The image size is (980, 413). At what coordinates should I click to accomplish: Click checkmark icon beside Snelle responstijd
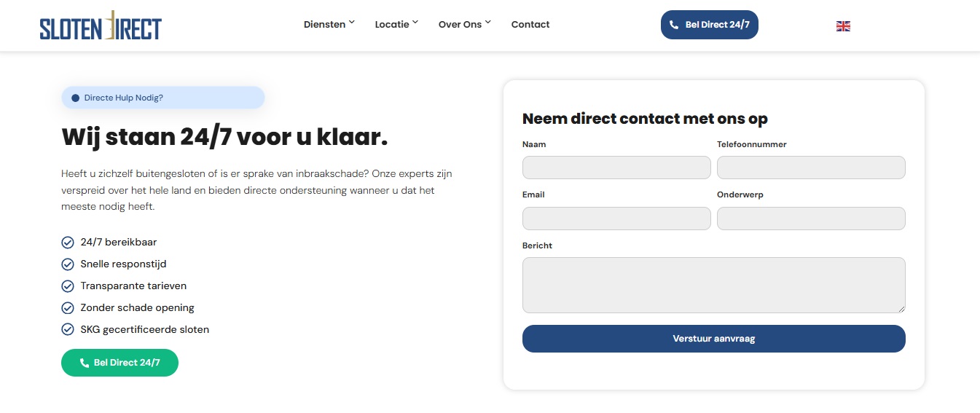click(x=68, y=264)
